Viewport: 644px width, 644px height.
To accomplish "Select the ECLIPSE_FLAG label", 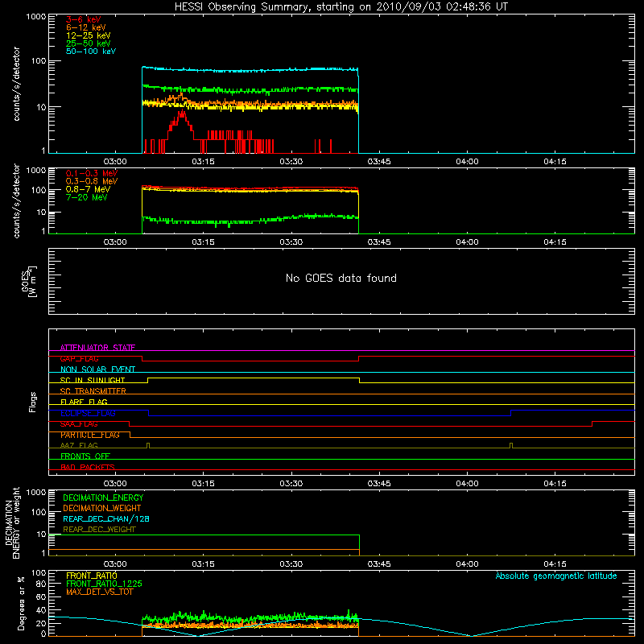I will pos(88,413).
